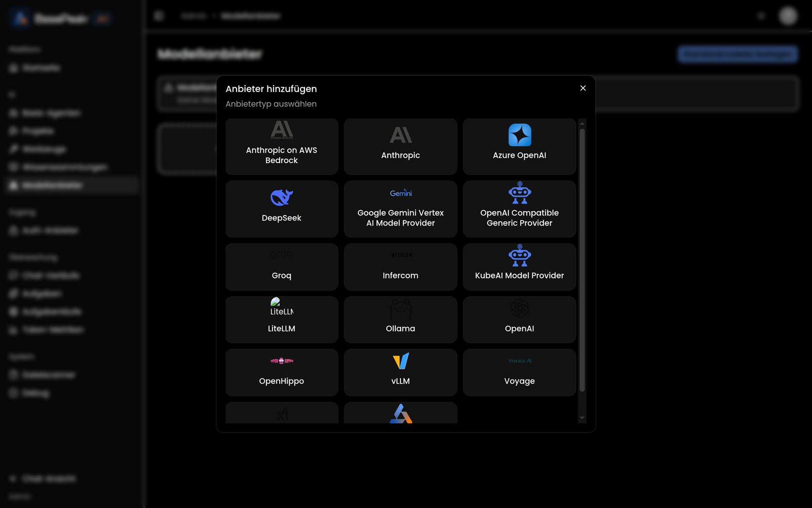The image size is (812, 508).
Task: Choose the Infercom provider
Action: tap(400, 267)
